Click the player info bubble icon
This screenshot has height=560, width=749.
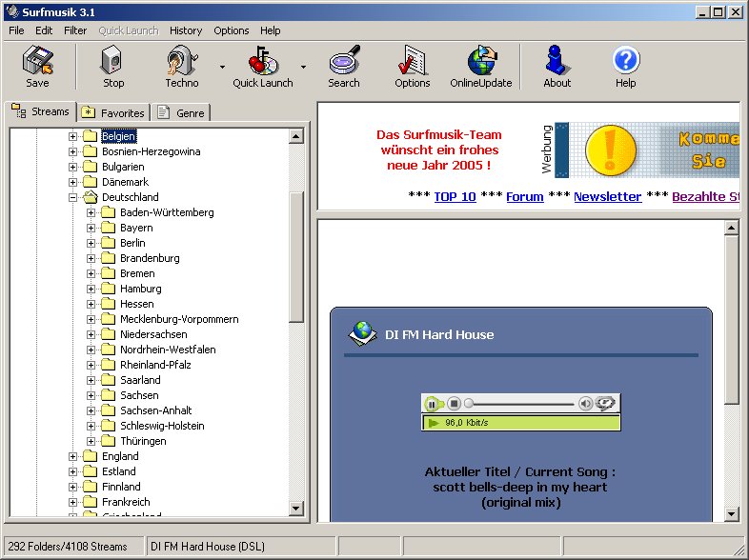click(604, 404)
